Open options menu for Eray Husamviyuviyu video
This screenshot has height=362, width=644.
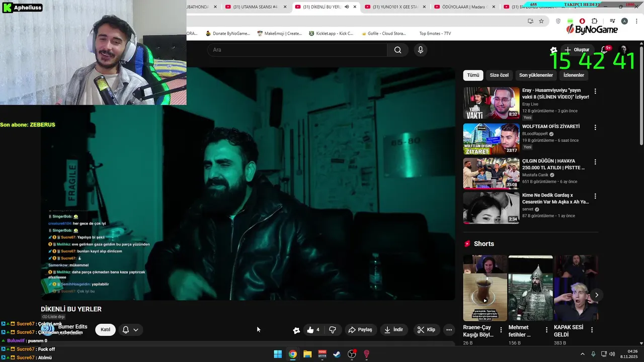pos(595,92)
